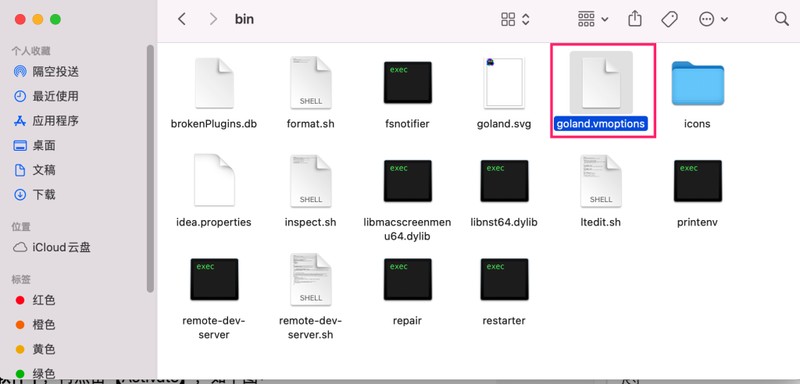
Task: Select the idea.properties file icon
Action: click(x=214, y=181)
